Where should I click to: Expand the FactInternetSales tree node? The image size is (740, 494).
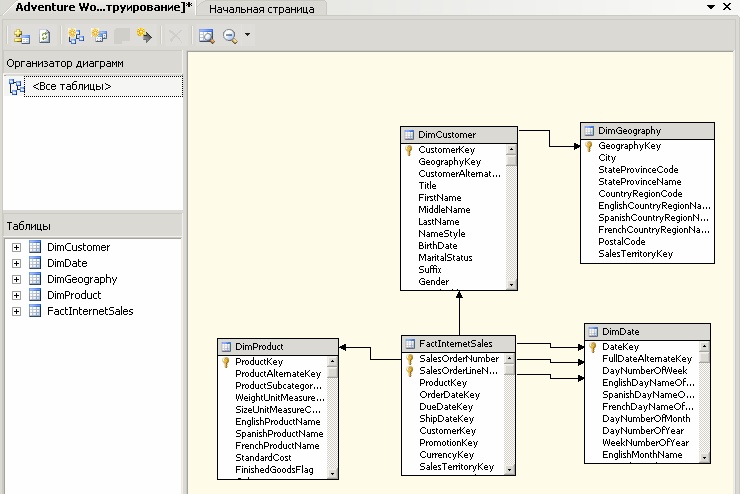17,311
